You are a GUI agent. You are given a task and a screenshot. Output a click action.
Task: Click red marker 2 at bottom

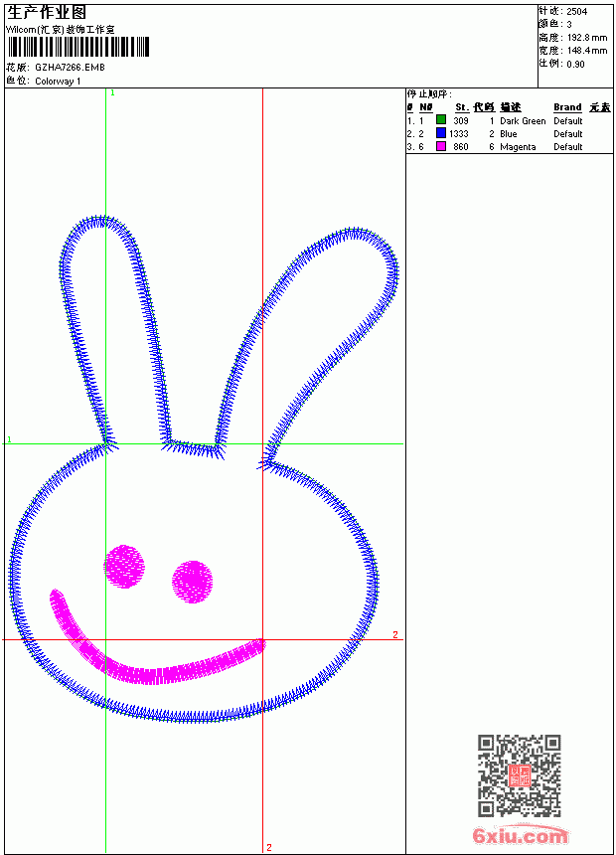[269, 847]
